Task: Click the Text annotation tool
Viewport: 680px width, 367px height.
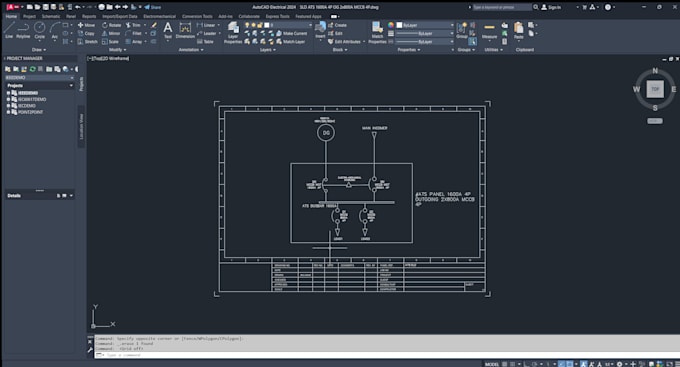Action: point(168,31)
